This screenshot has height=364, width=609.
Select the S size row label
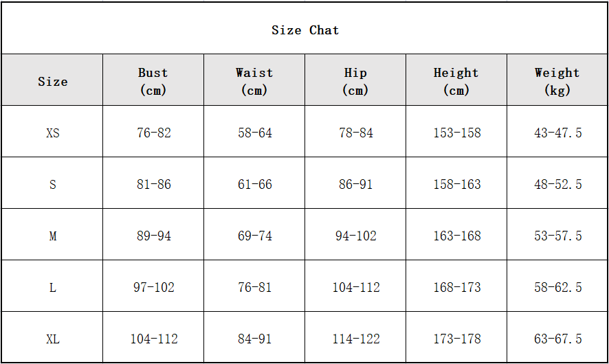(53, 184)
